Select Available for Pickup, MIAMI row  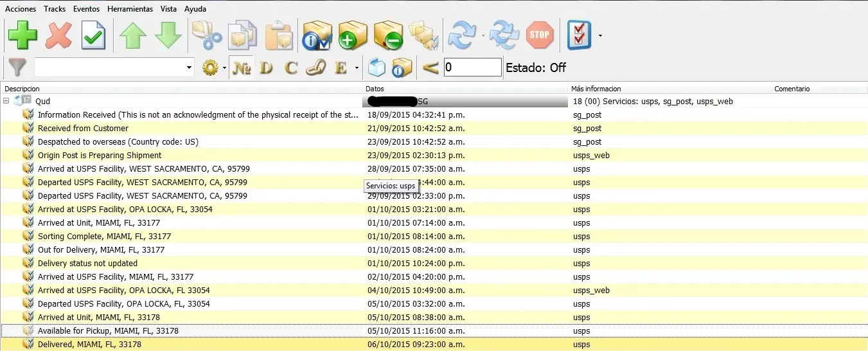click(x=434, y=330)
